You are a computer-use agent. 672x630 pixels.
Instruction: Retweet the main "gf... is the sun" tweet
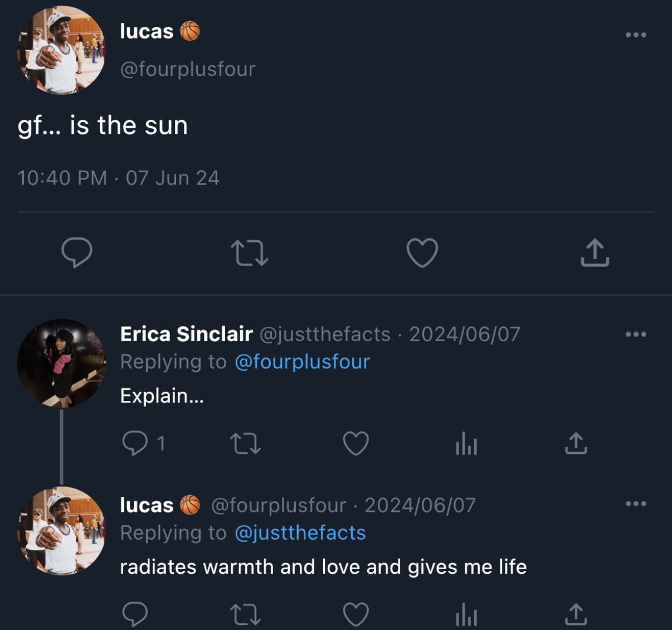click(x=249, y=253)
